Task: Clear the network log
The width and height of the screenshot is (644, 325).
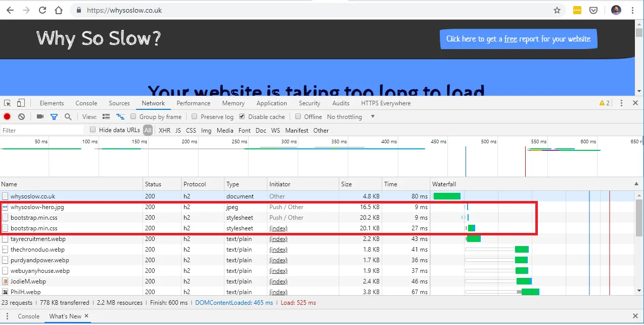Action: (21, 117)
